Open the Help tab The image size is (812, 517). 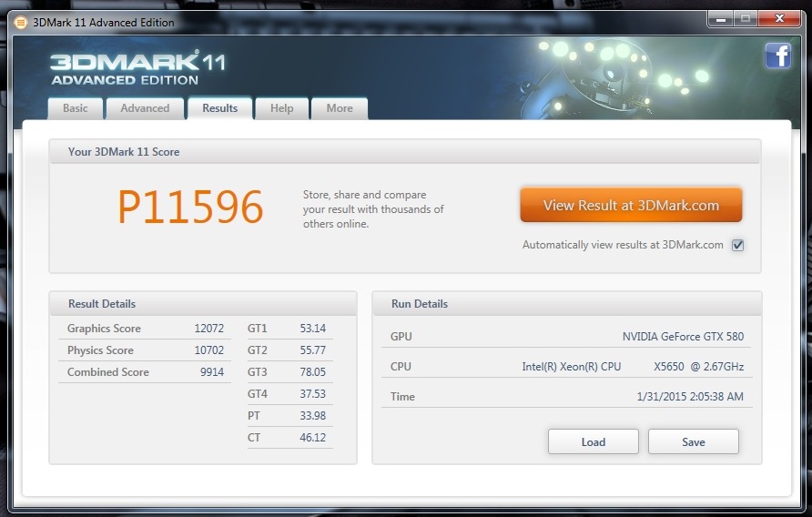tap(281, 108)
